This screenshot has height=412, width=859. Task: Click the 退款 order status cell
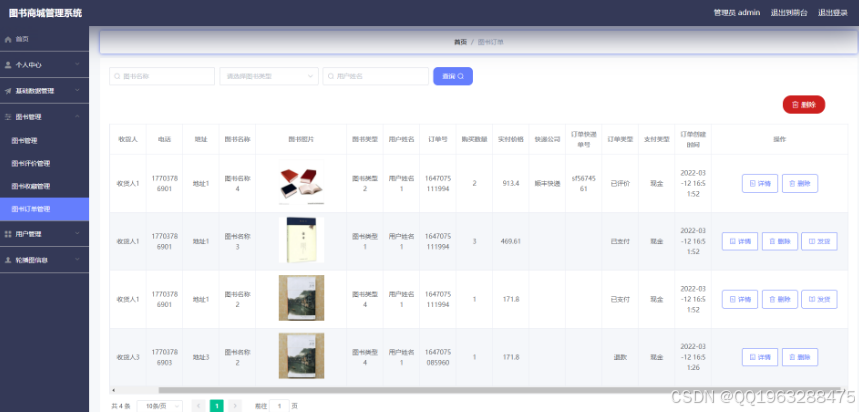620,357
